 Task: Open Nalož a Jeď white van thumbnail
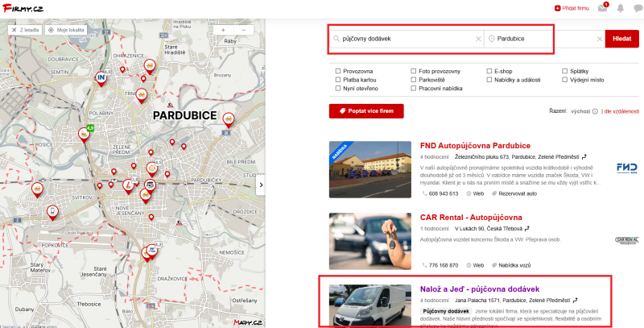click(x=370, y=306)
